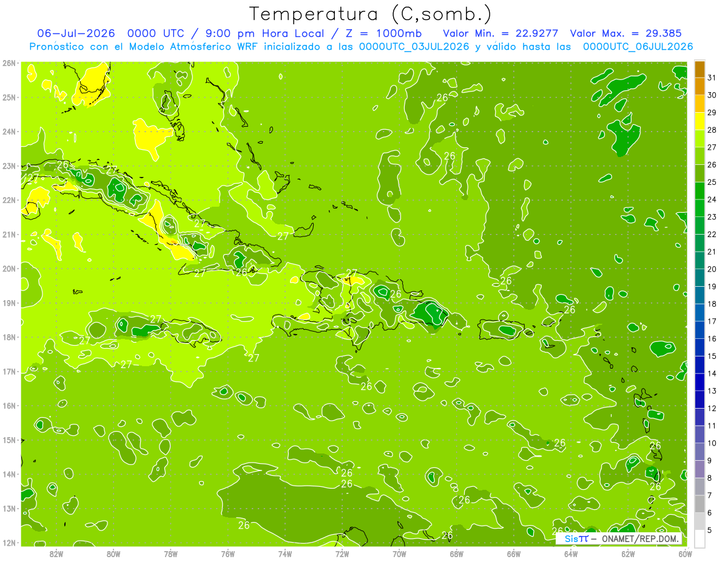Click the 76W longitude tick label
The image size is (728, 562).
click(x=228, y=553)
